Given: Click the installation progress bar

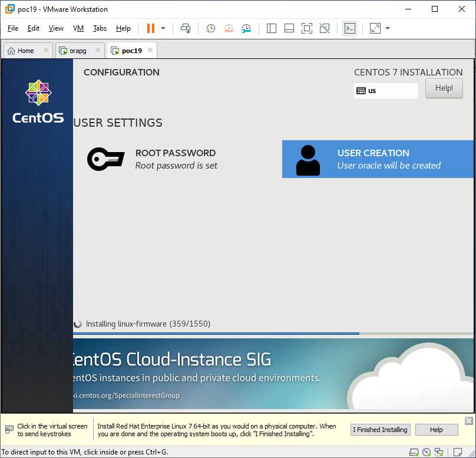Looking at the screenshot, I should (273, 334).
